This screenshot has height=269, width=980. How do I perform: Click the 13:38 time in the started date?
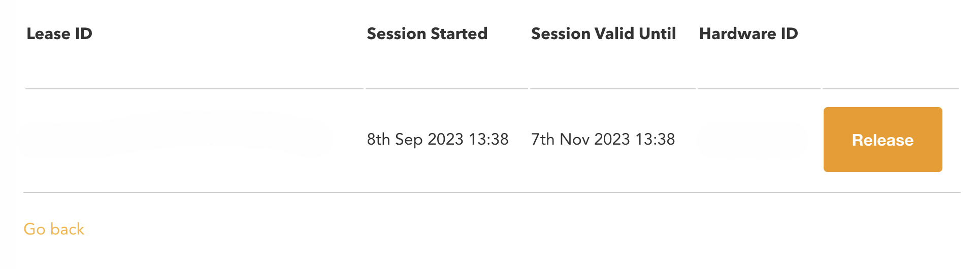click(x=488, y=139)
